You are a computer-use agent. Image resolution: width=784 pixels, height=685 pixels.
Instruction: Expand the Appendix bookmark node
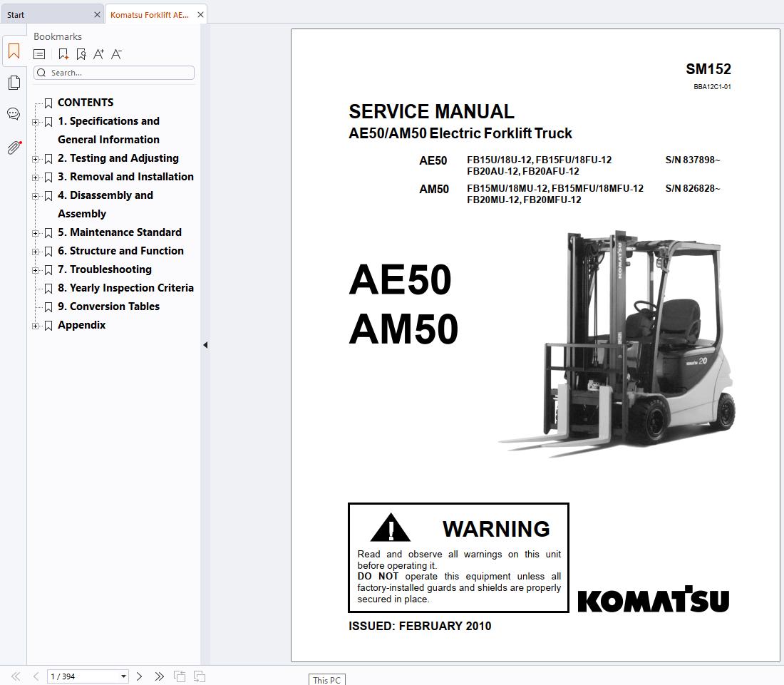click(x=35, y=326)
